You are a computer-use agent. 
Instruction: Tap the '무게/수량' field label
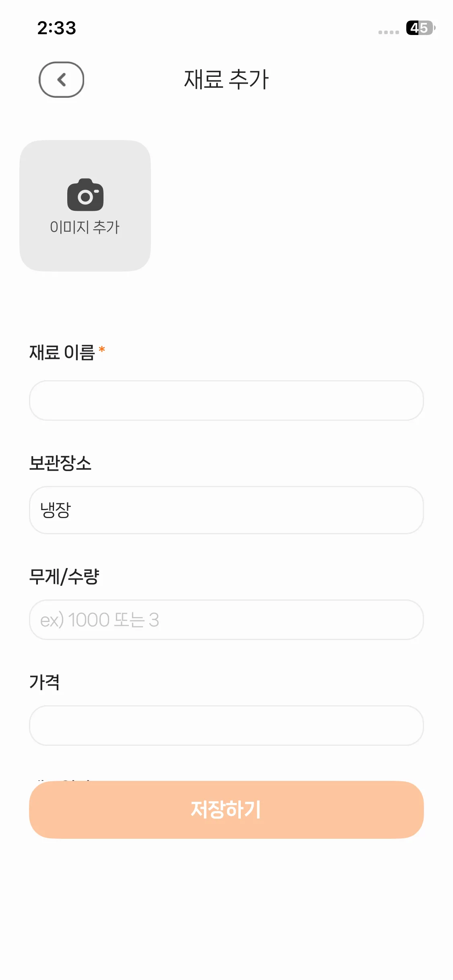[64, 576]
